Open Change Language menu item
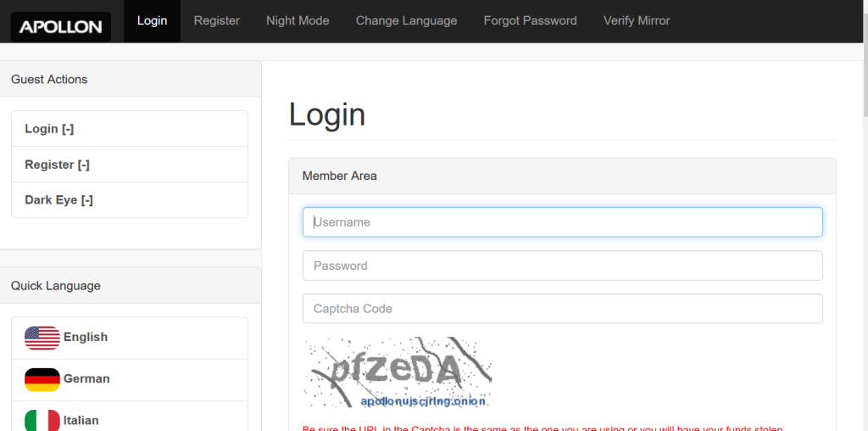 [406, 21]
